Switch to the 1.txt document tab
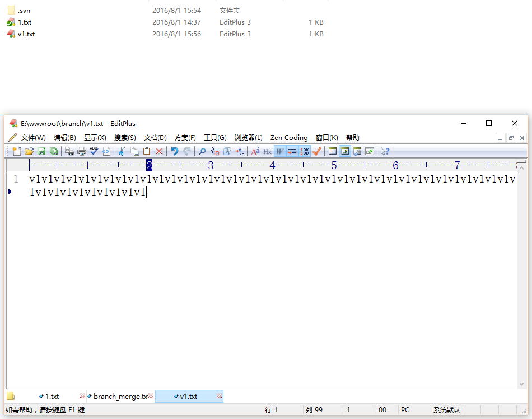Image resolution: width=532 pixels, height=419 pixels. [x=52, y=397]
